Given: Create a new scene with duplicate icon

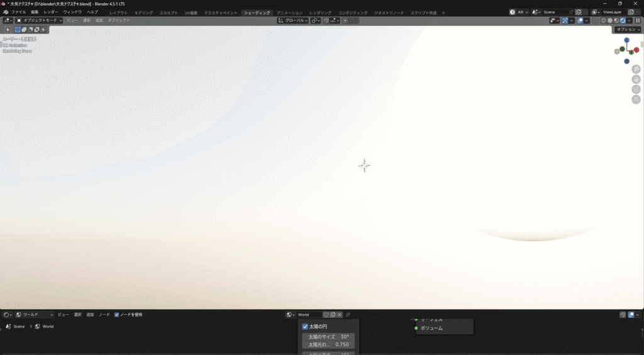Looking at the screenshot, I should pyautogui.click(x=579, y=13).
